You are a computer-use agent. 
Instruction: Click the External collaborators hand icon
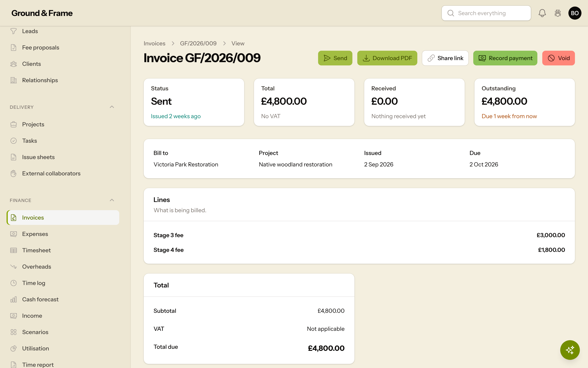coord(14,173)
